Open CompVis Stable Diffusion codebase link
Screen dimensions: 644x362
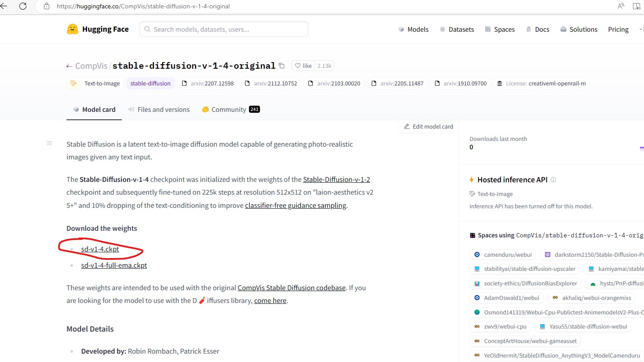(x=292, y=288)
